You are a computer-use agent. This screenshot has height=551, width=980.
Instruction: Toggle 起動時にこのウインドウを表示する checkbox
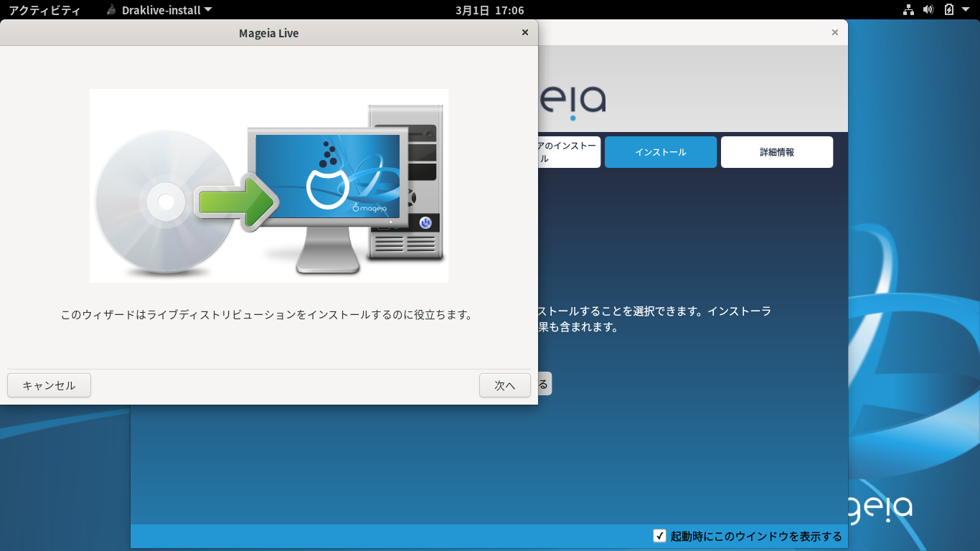[x=660, y=536]
